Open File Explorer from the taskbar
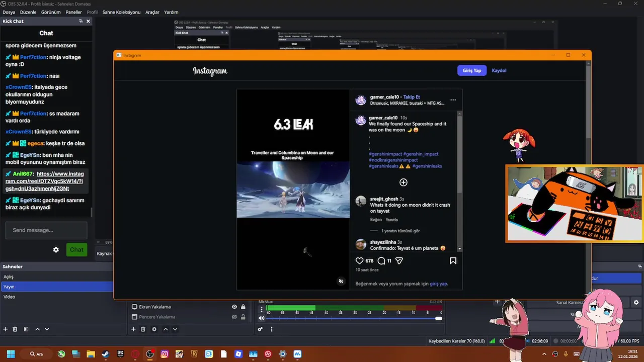 [x=91, y=354]
